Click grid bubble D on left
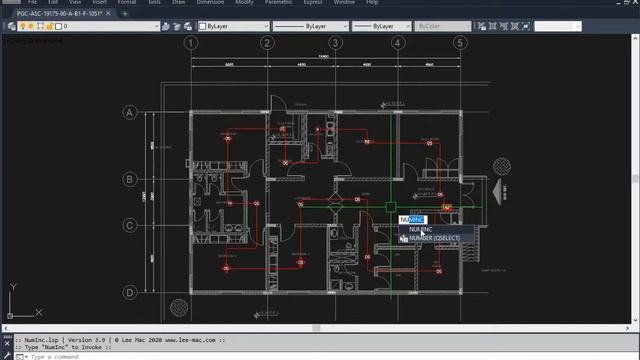The image size is (640, 360). [x=130, y=293]
